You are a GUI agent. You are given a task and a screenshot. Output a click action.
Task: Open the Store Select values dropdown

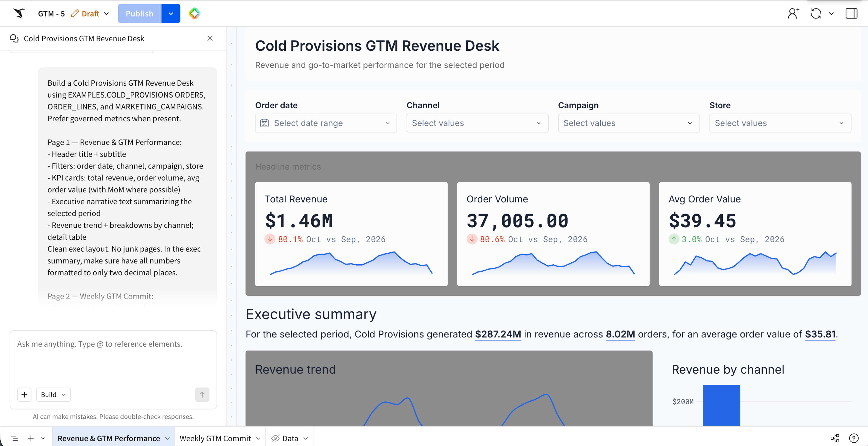(780, 123)
